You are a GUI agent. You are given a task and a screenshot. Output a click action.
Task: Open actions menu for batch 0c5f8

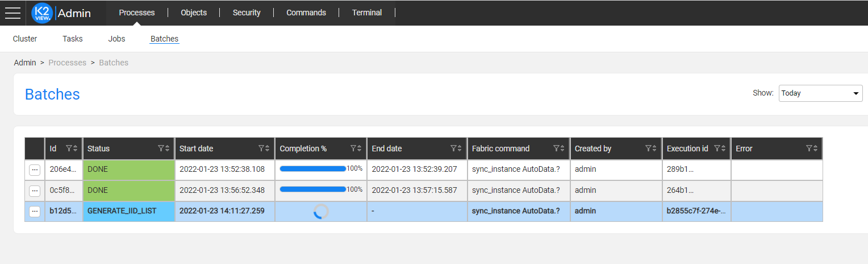35,191
